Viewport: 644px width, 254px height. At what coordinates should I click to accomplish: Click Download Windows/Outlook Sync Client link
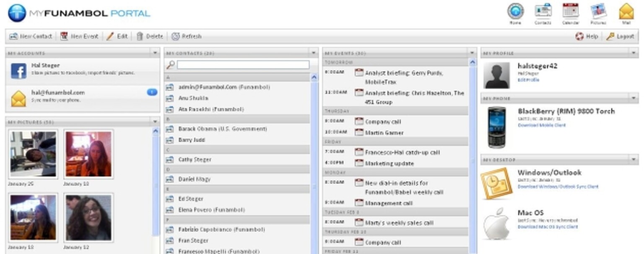[558, 187]
